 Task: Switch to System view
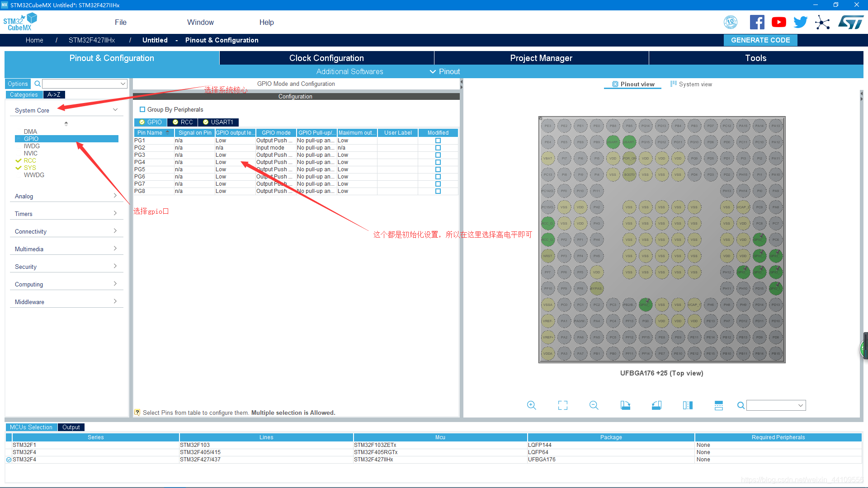[691, 84]
